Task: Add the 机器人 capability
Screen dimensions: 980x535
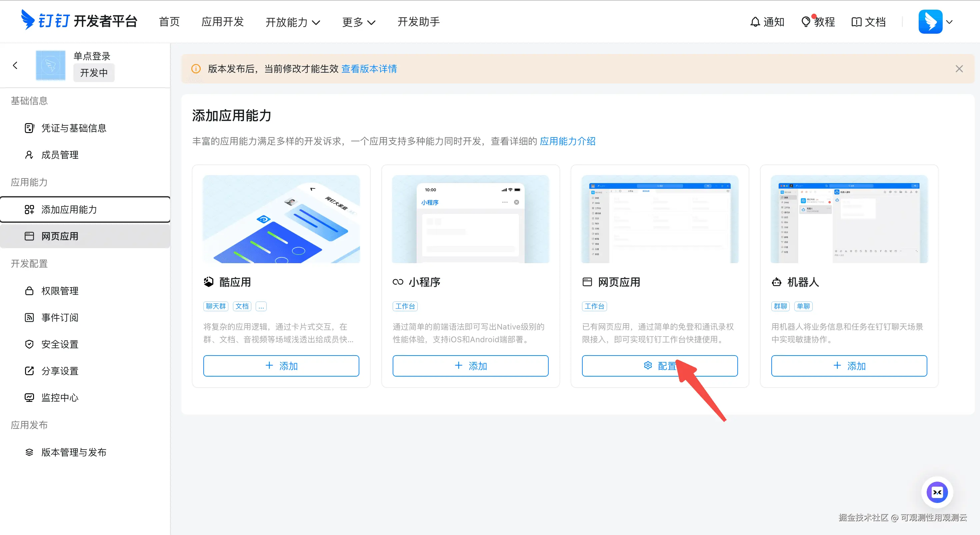Action: tap(849, 366)
